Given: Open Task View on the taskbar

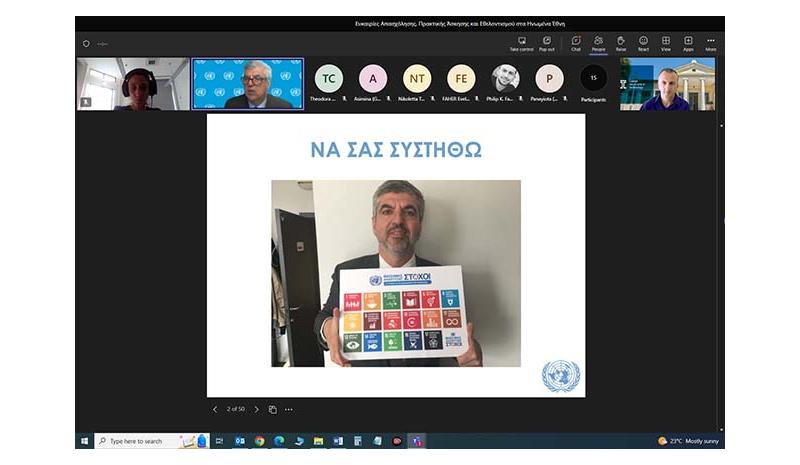Looking at the screenshot, I should pyautogui.click(x=219, y=441).
